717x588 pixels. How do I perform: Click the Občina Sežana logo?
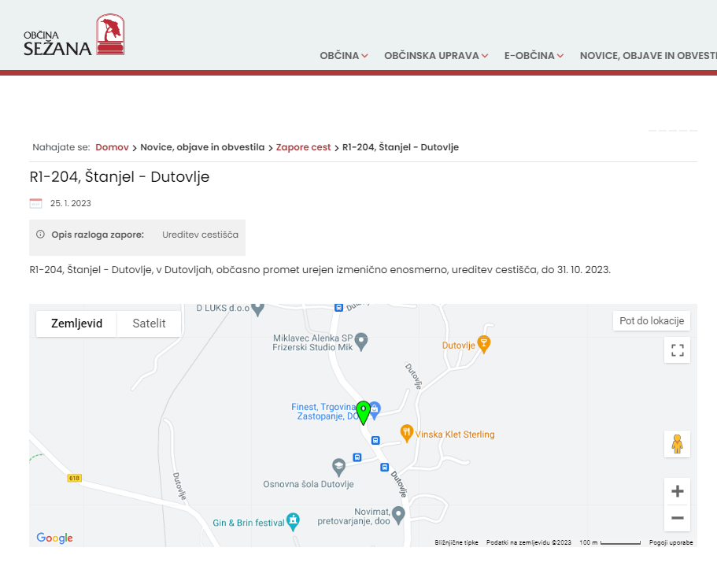73,35
